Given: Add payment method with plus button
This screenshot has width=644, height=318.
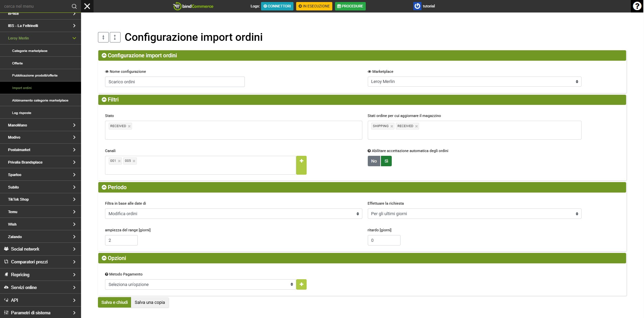Looking at the screenshot, I should coord(301,284).
